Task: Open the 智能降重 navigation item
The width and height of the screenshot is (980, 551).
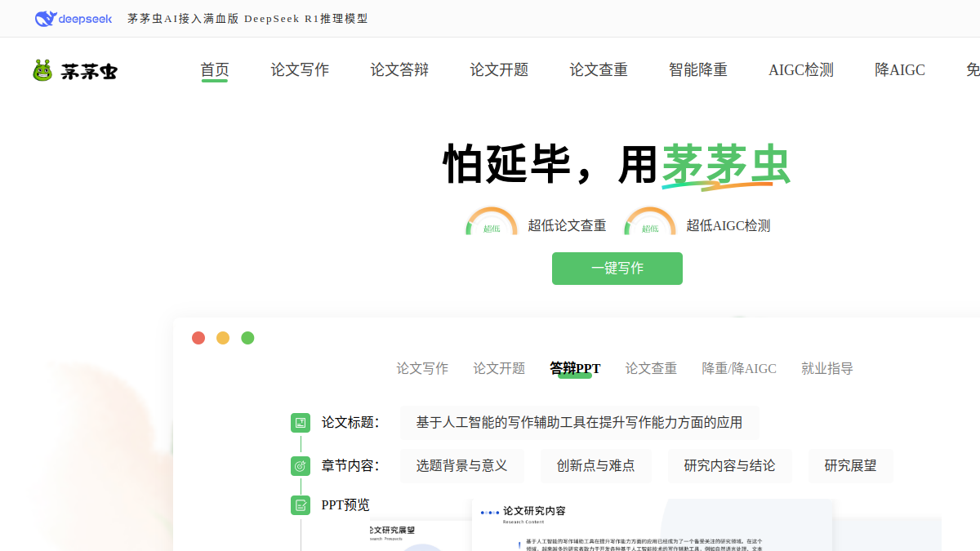Action: (698, 70)
